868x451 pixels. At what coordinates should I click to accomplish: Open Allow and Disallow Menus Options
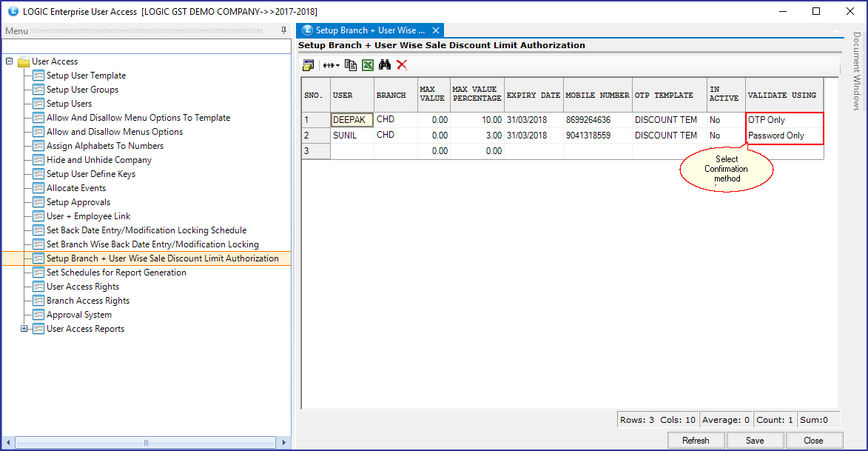(115, 132)
